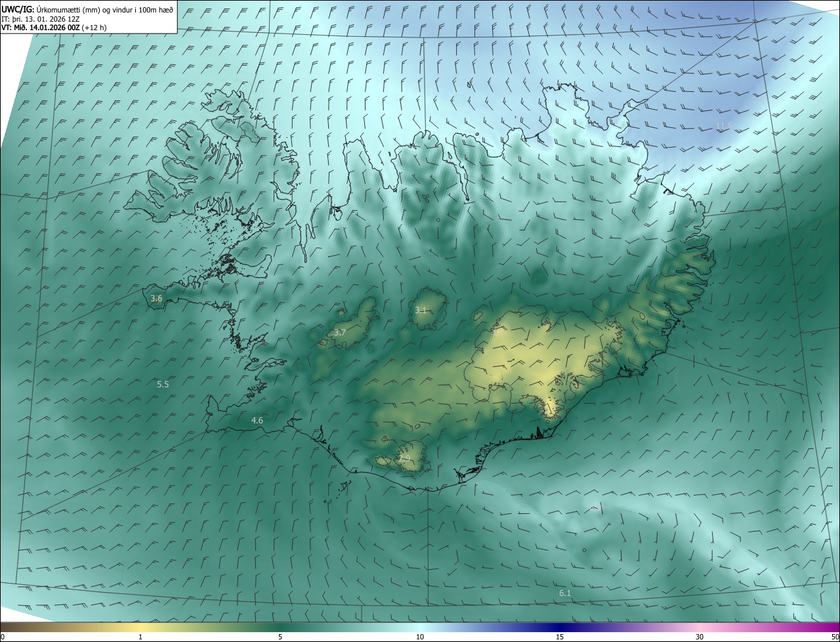Click the legend tick label 1
Viewport: 840px width, 642px height.
pyautogui.click(x=140, y=637)
